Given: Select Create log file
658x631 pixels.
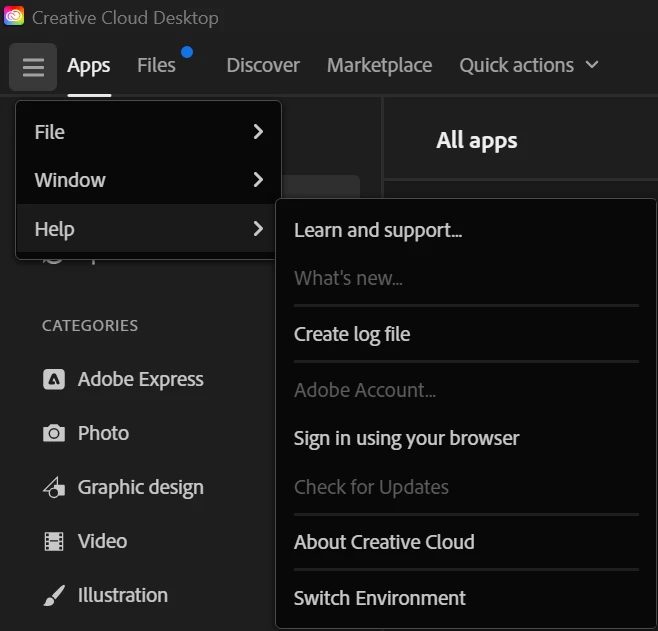Looking at the screenshot, I should pyautogui.click(x=467, y=334).
